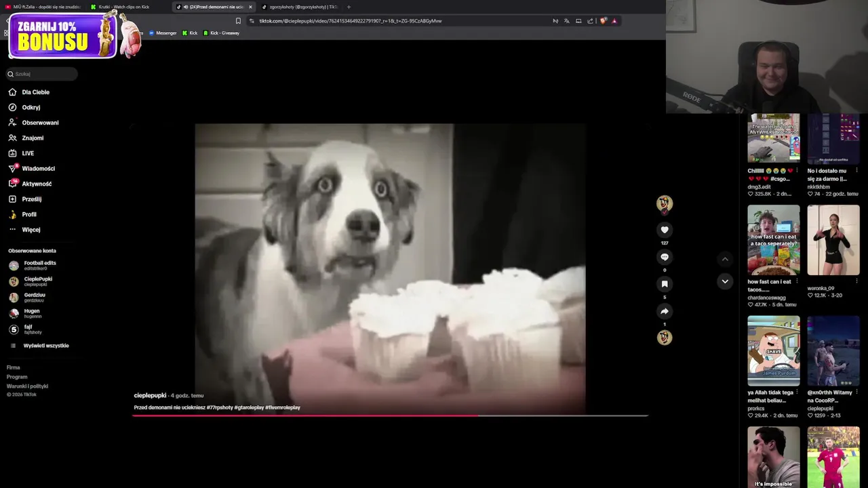868x488 pixels.
Task: Open a new browser tab
Action: (349, 7)
